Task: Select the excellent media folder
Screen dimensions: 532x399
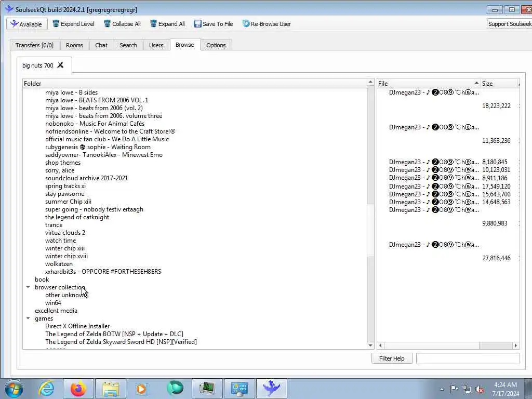Action: coord(56,311)
